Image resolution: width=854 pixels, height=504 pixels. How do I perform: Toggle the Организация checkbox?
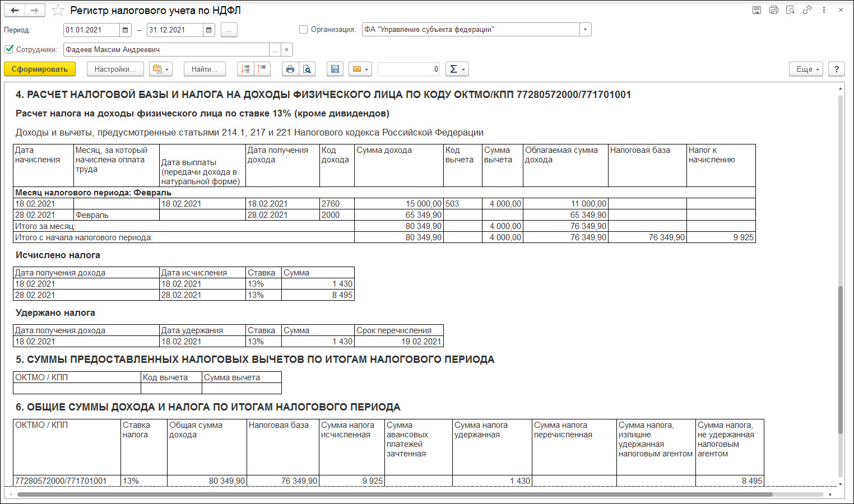[304, 30]
